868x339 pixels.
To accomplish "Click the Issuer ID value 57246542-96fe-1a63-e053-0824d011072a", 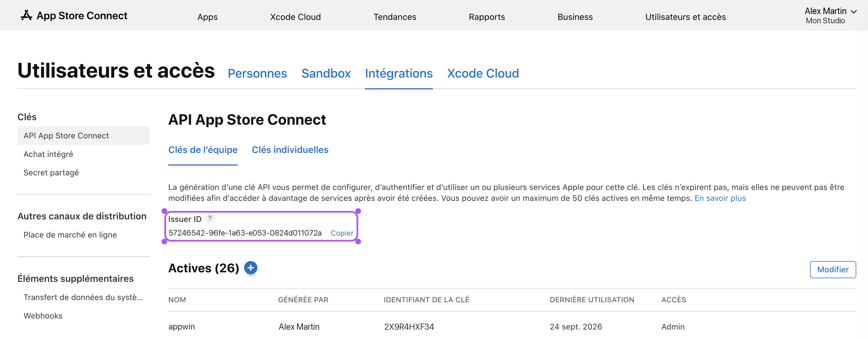I will coord(245,233).
